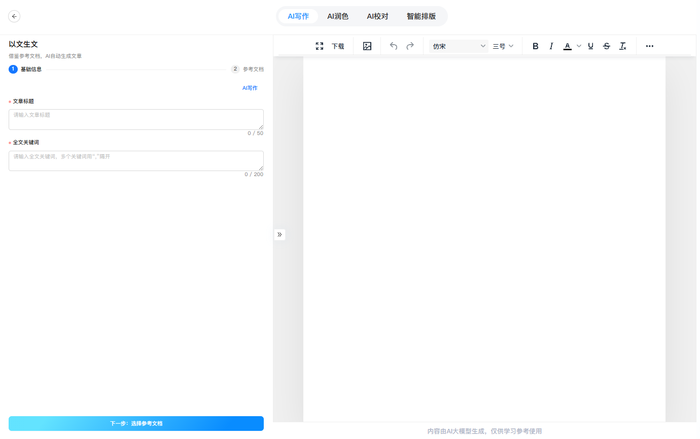Open the more options ellipsis menu

649,46
